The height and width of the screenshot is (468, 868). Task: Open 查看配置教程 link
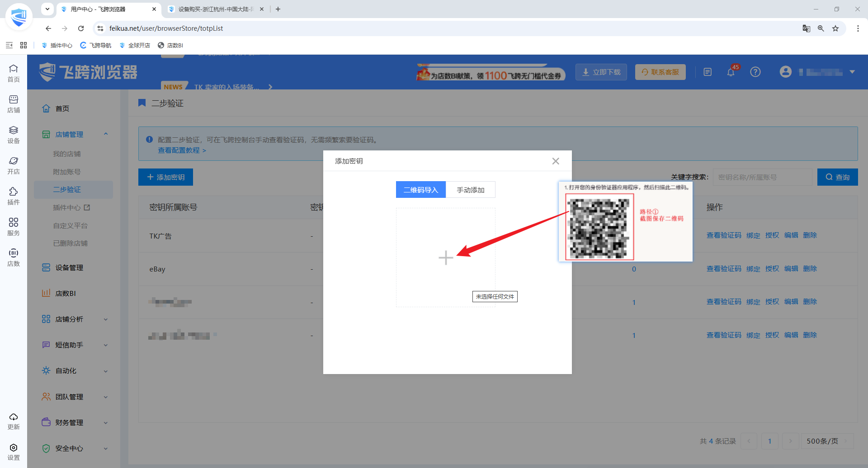click(x=182, y=150)
